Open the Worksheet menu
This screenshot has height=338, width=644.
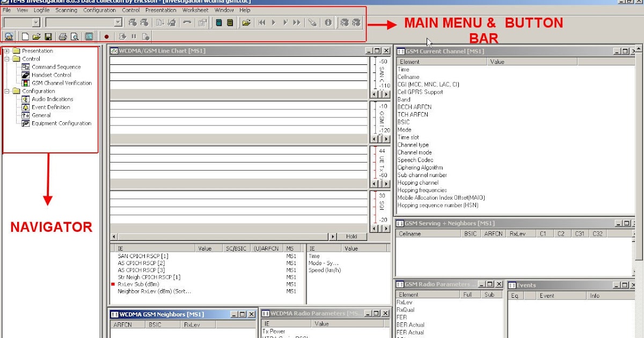click(x=195, y=10)
